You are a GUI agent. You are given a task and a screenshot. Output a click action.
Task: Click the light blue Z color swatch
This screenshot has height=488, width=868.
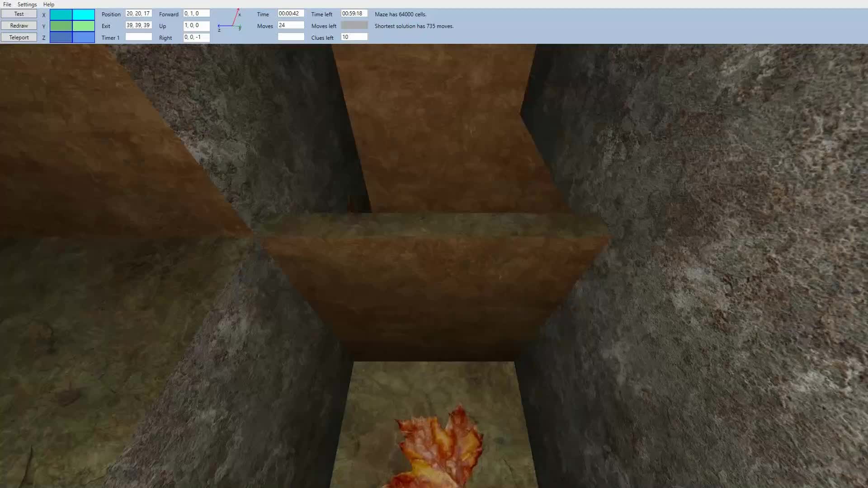(84, 38)
